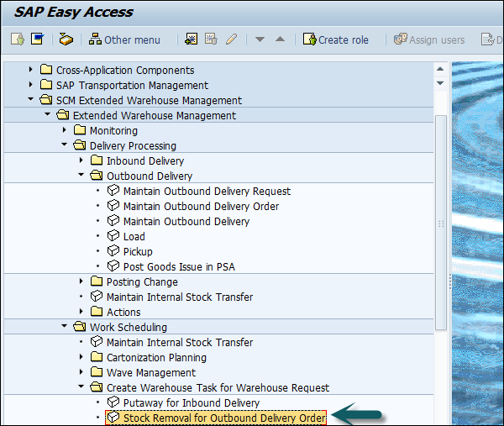Click the Delete Favorites icon

211,39
